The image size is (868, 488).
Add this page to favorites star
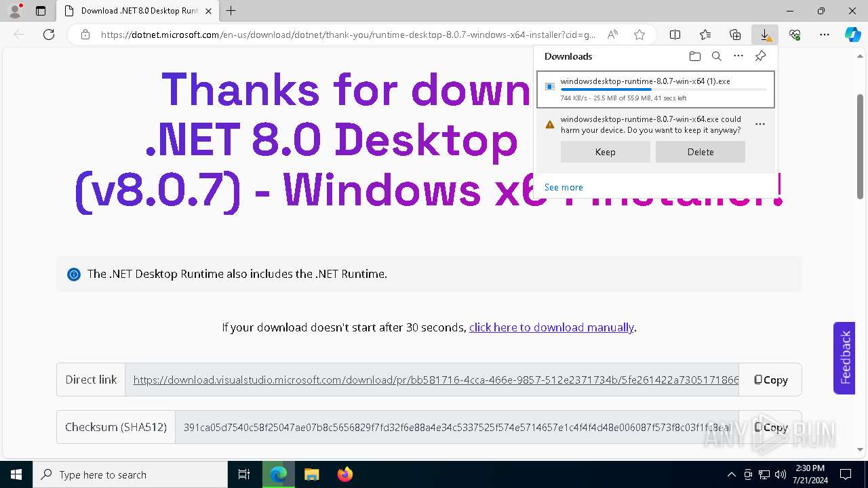[639, 35]
